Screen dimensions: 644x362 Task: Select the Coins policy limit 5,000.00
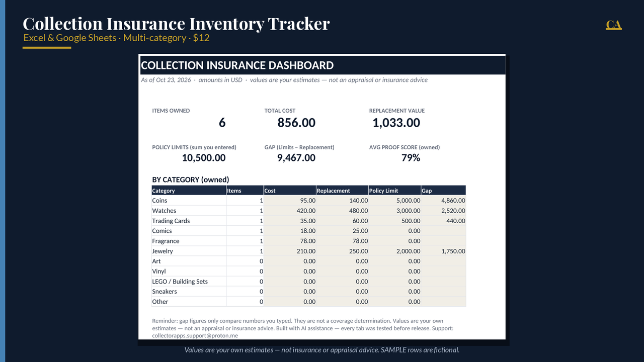coord(394,201)
